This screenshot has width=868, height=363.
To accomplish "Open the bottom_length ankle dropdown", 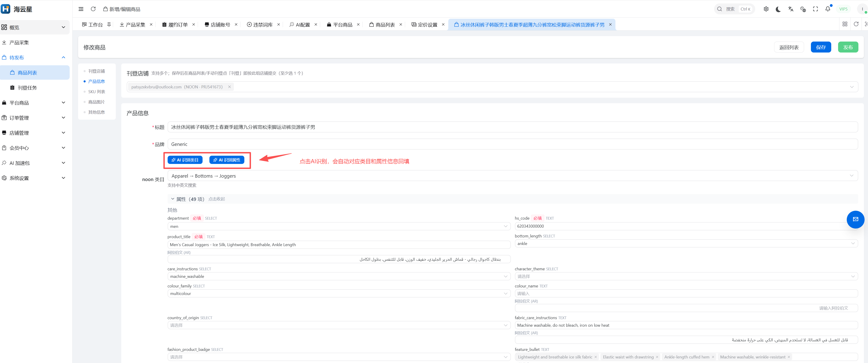I will (x=686, y=243).
